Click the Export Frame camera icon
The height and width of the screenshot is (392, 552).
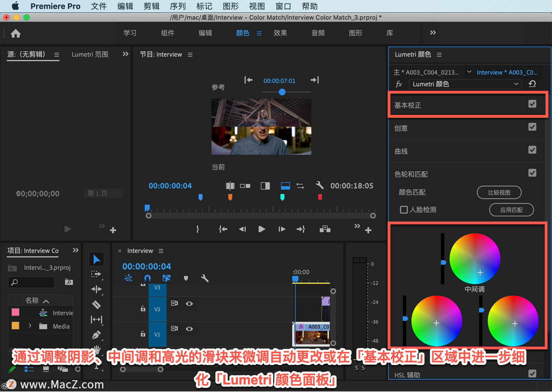325,229
